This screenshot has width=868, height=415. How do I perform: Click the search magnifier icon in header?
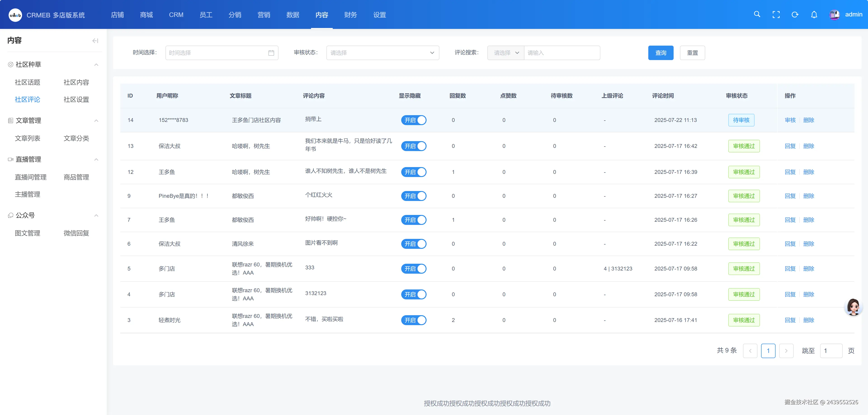[757, 14]
